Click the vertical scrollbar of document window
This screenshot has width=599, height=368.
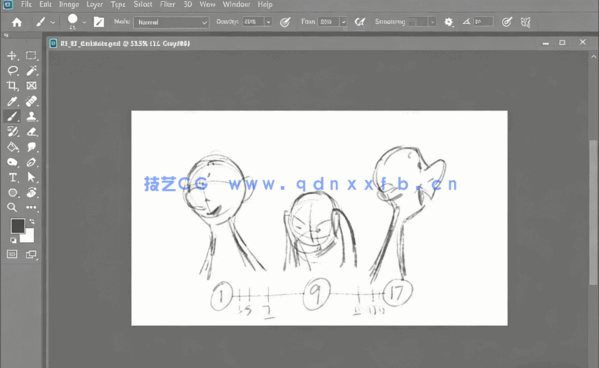click(x=593, y=212)
